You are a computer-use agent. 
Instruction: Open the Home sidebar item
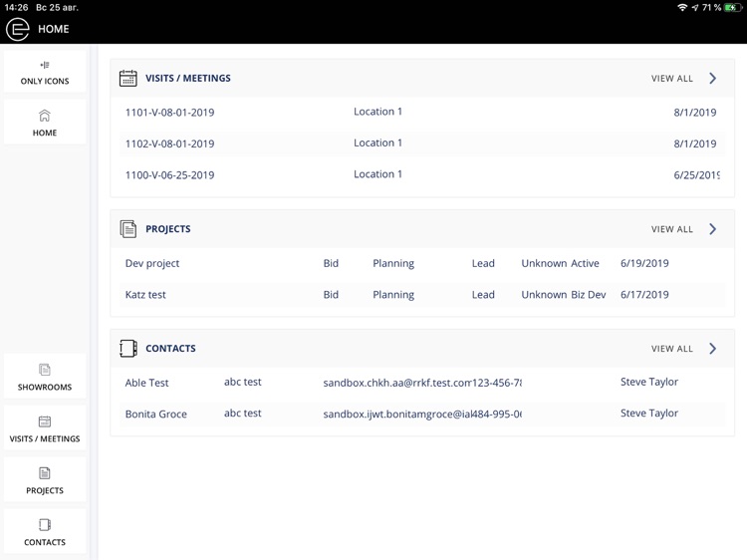click(45, 123)
